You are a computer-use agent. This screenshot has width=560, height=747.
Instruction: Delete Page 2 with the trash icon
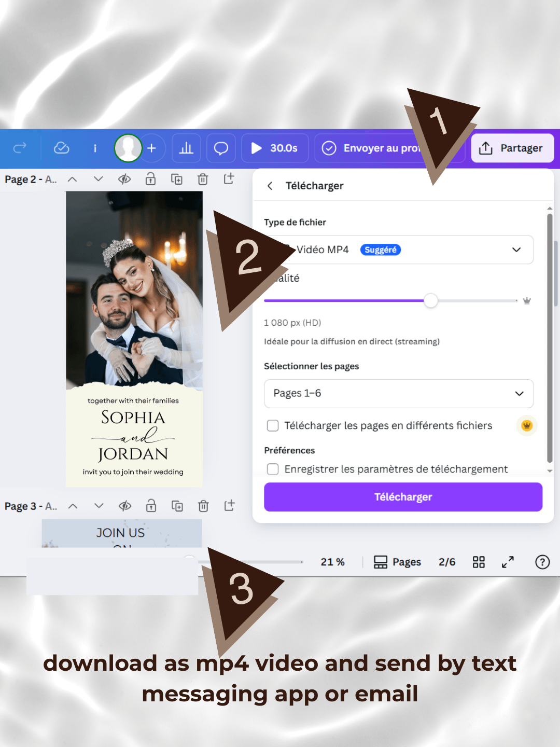tap(202, 179)
